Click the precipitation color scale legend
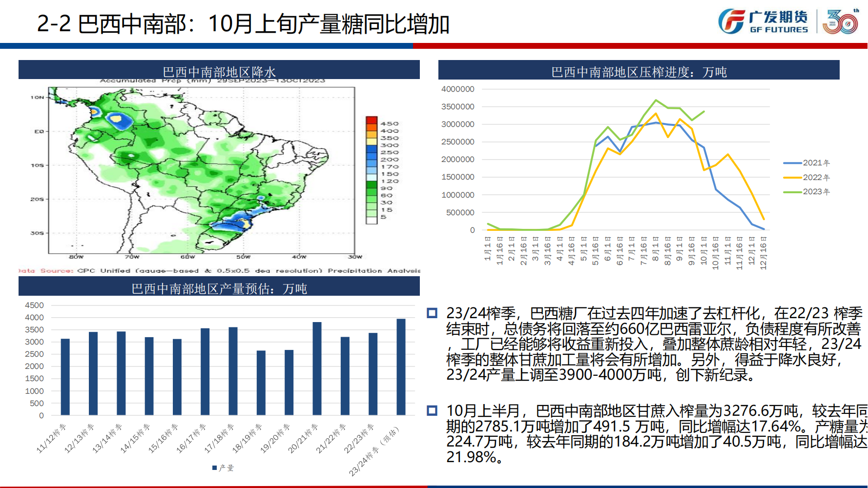The image size is (868, 488). point(372,170)
